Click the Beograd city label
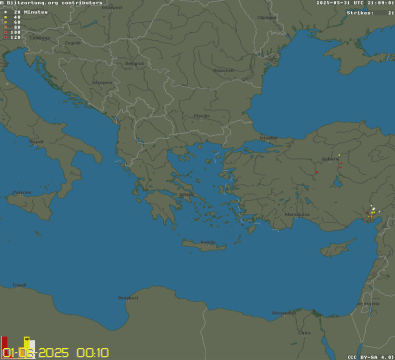 134,63
